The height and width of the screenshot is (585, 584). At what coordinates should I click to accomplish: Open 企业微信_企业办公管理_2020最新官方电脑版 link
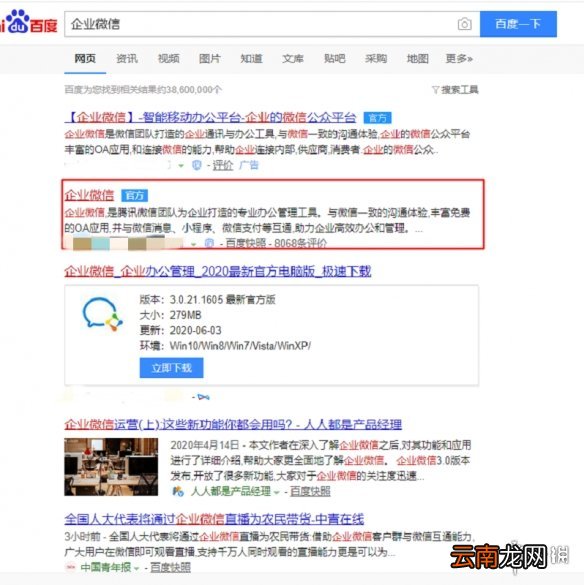pyautogui.click(x=218, y=271)
